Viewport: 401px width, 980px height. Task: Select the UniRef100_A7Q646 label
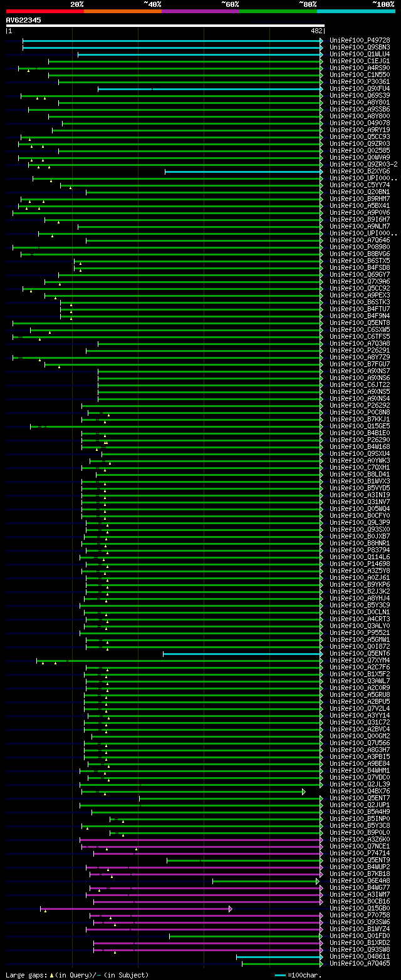point(360,240)
